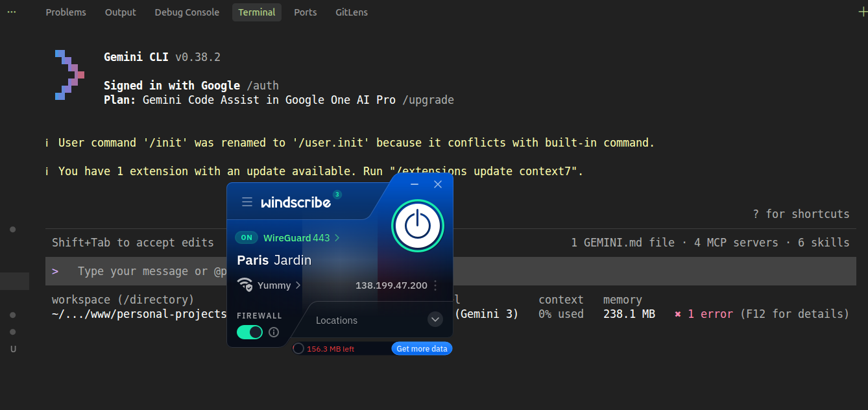868x410 pixels.
Task: Click the '1 error' indicator
Action: [x=704, y=314]
